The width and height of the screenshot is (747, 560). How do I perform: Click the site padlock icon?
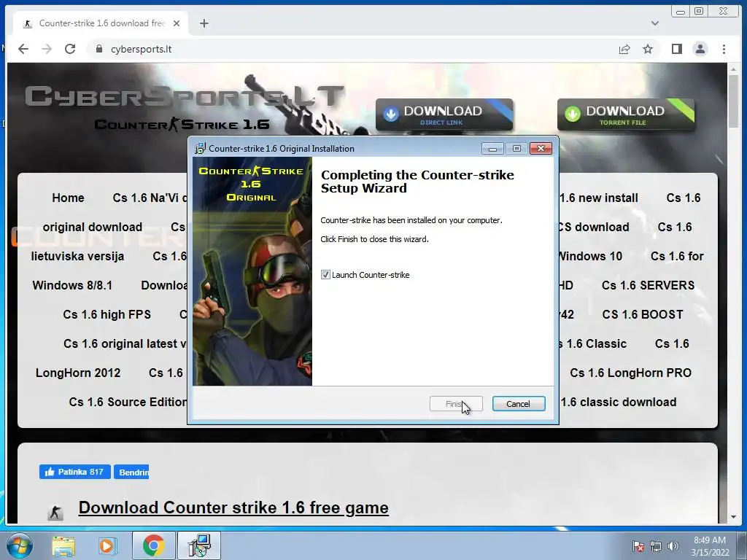(x=99, y=49)
